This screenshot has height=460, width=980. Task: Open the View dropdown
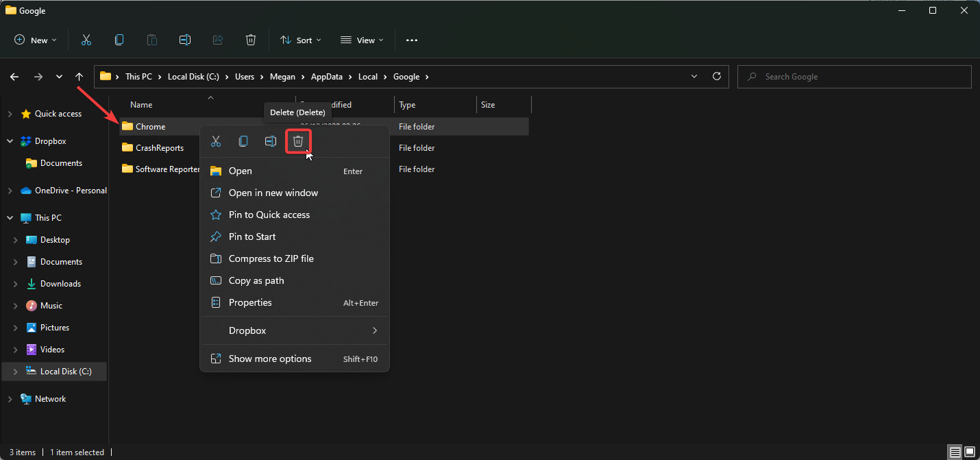363,40
